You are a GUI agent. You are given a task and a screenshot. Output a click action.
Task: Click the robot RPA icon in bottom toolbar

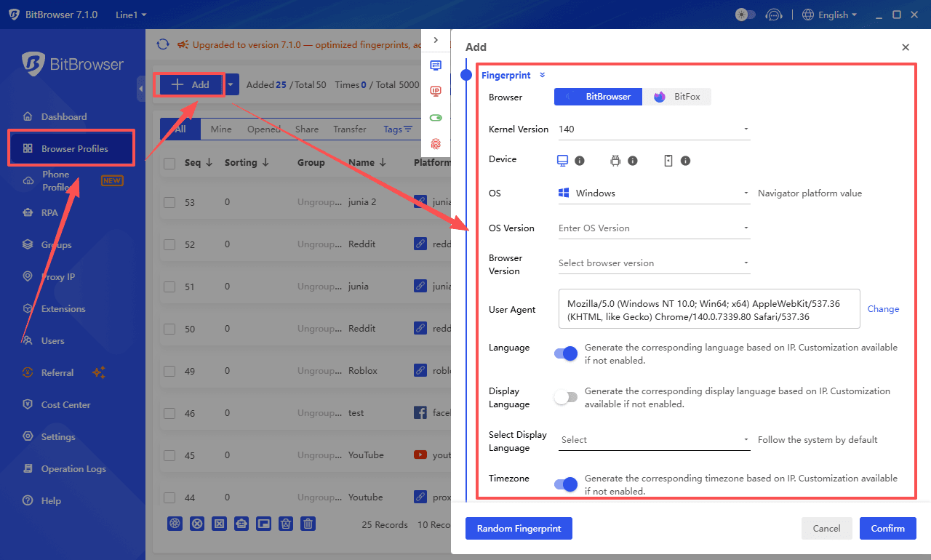pyautogui.click(x=241, y=523)
